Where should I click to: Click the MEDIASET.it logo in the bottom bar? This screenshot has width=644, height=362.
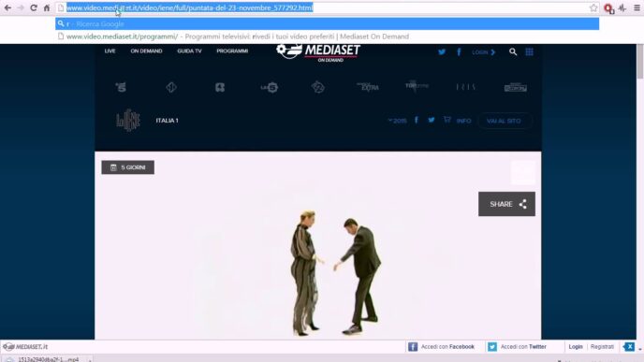pos(25,347)
